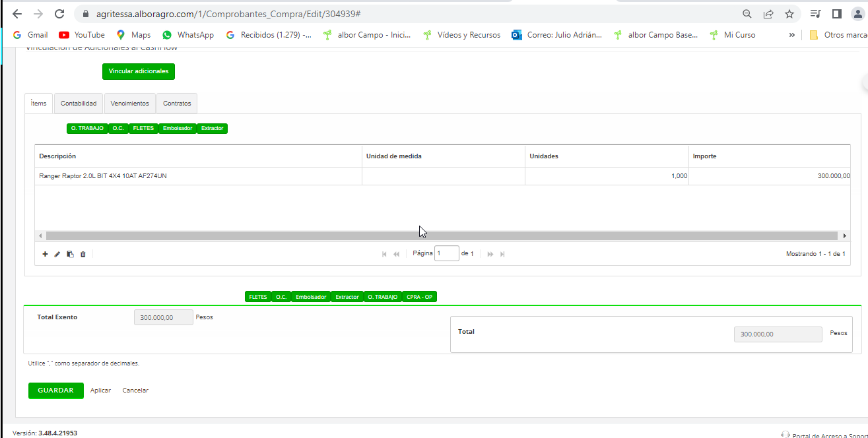Add a new item row with plus icon
Screen dimensions: 868x438
45,254
